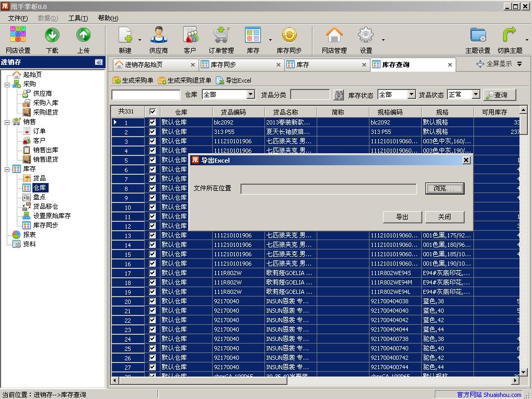Uncheck the checkbox in row 1
The width and height of the screenshot is (532, 399).
(153, 122)
